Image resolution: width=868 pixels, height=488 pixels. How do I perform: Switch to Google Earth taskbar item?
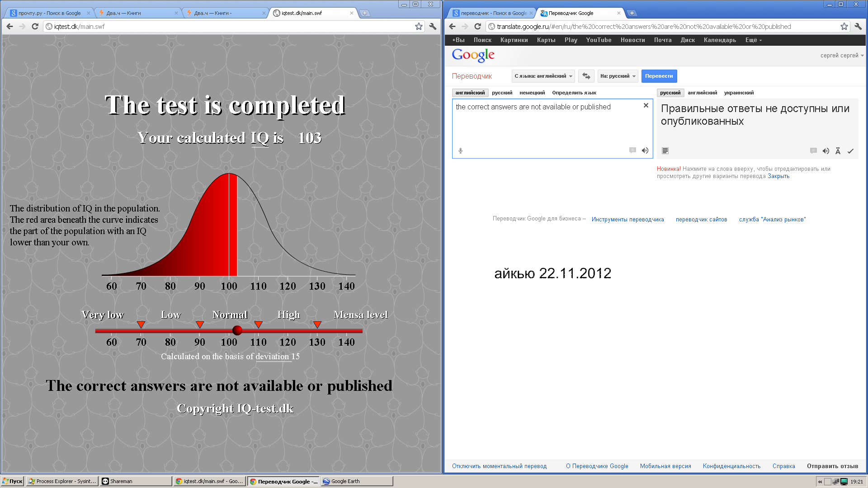[x=357, y=481]
